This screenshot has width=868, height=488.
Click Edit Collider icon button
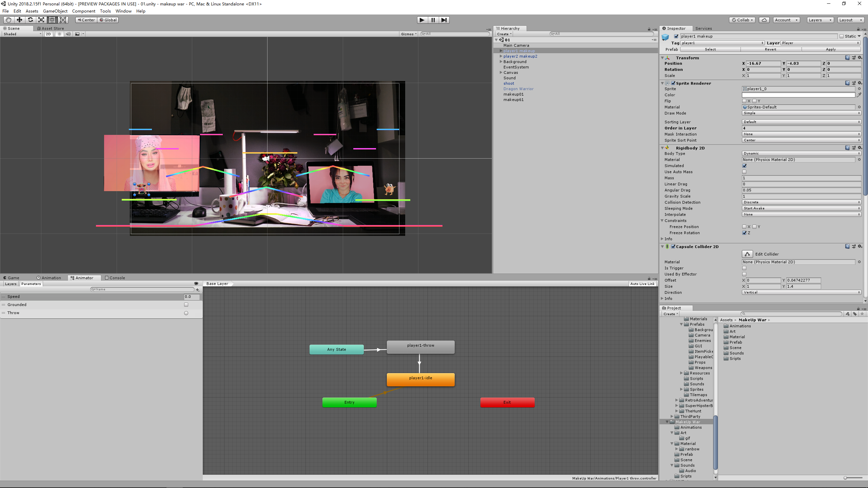[x=747, y=254]
